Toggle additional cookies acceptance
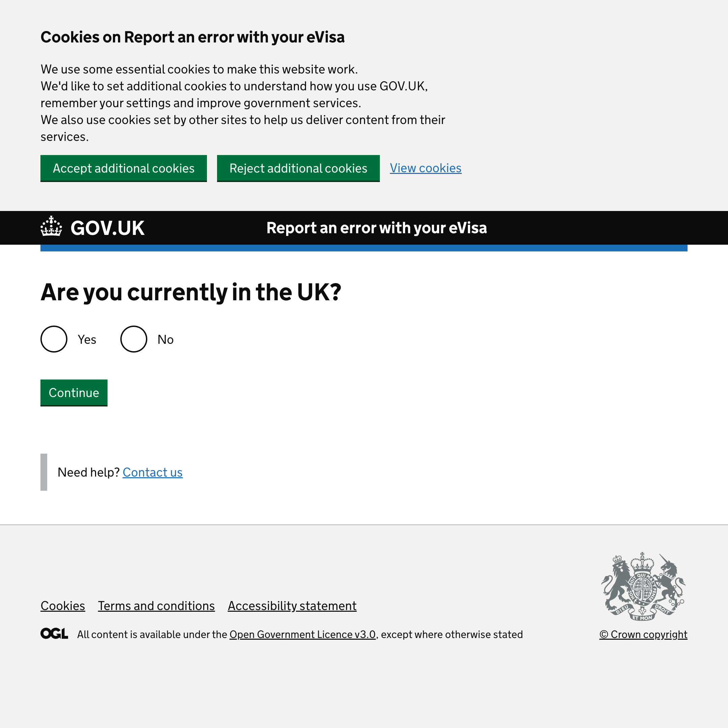This screenshot has height=728, width=728. pos(123,168)
